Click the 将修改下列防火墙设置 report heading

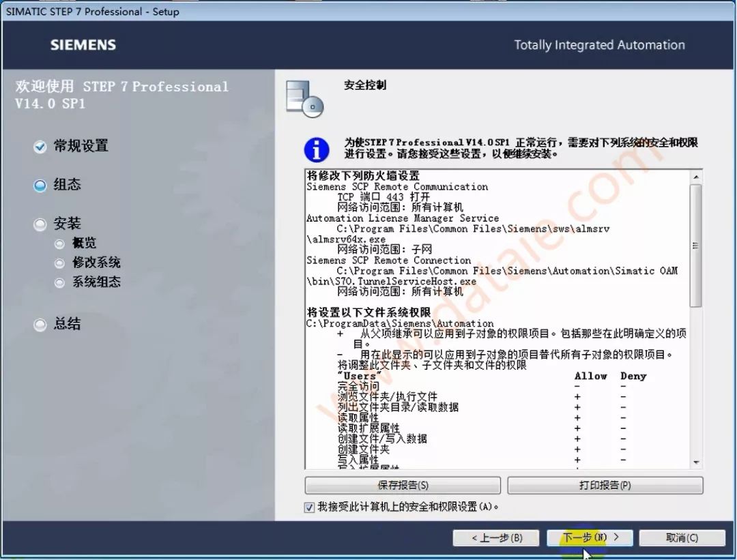(x=363, y=176)
